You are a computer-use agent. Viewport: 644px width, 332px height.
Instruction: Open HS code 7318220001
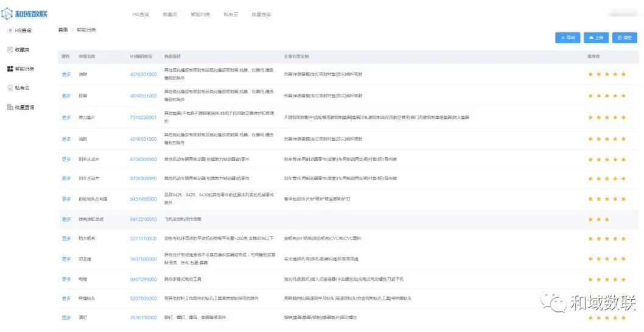point(143,118)
